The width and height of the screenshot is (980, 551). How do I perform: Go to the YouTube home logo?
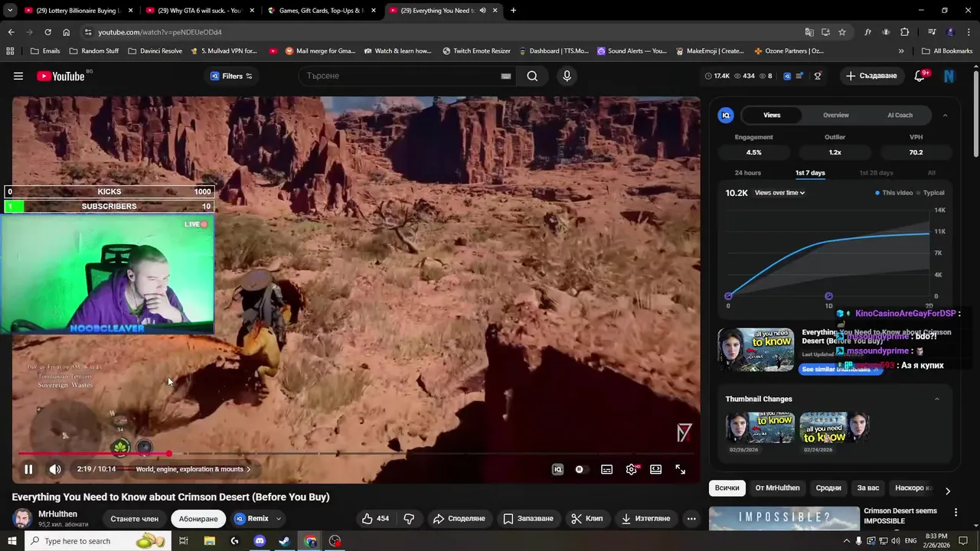point(60,76)
